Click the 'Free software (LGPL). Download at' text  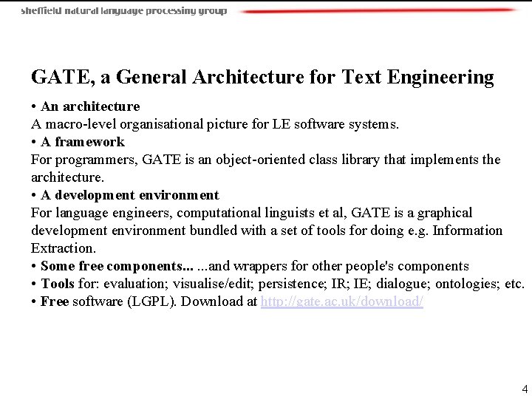(149, 301)
